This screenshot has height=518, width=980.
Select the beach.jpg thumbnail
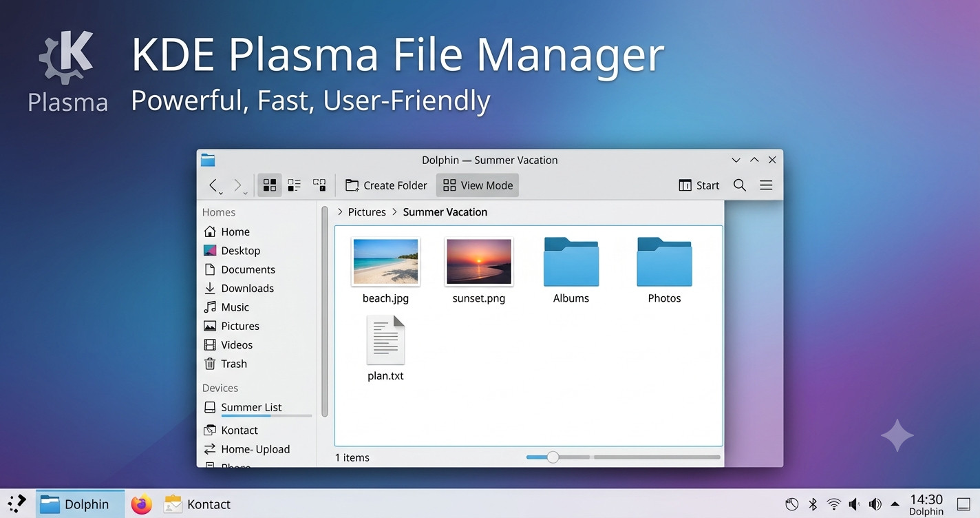point(385,262)
